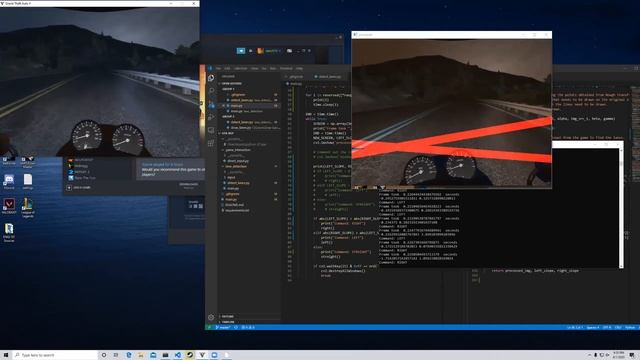Change Python language mode in status bar
Screen dimensions: 640x360
pos(630,327)
